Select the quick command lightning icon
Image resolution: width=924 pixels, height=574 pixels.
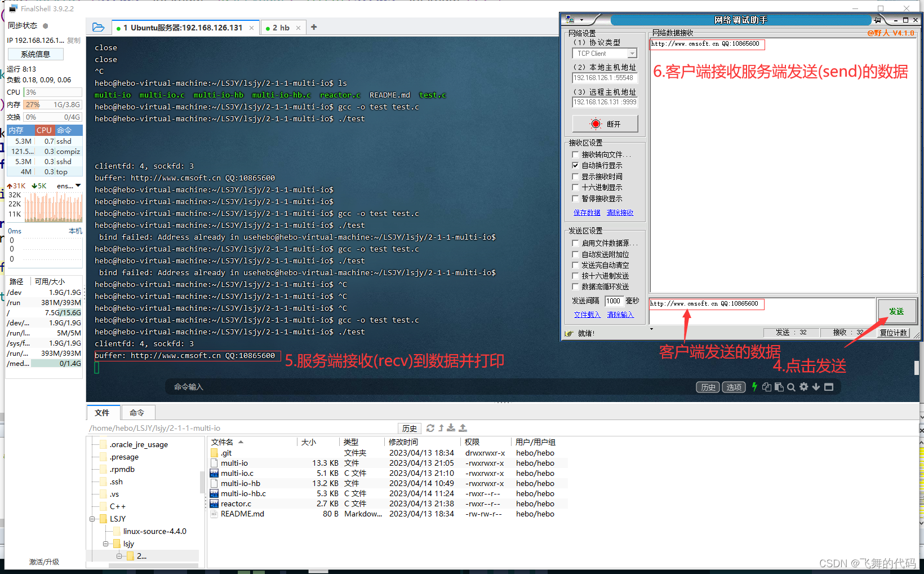point(754,387)
